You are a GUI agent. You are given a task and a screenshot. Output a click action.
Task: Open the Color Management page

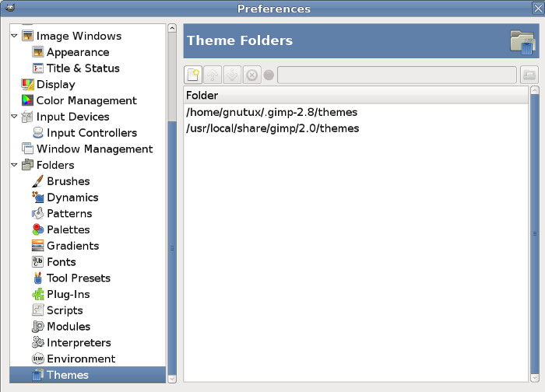(86, 100)
